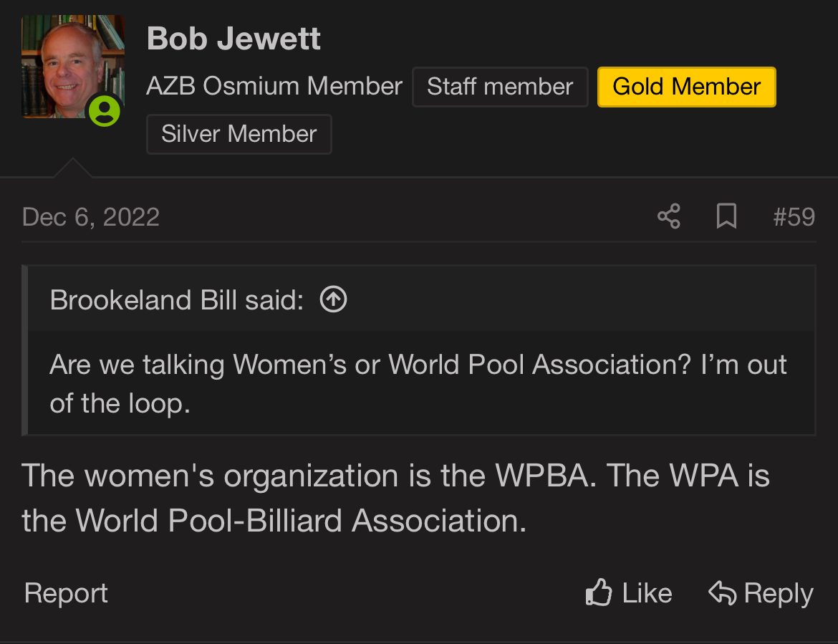The image size is (838, 644).
Task: Report this post
Action: (x=67, y=592)
